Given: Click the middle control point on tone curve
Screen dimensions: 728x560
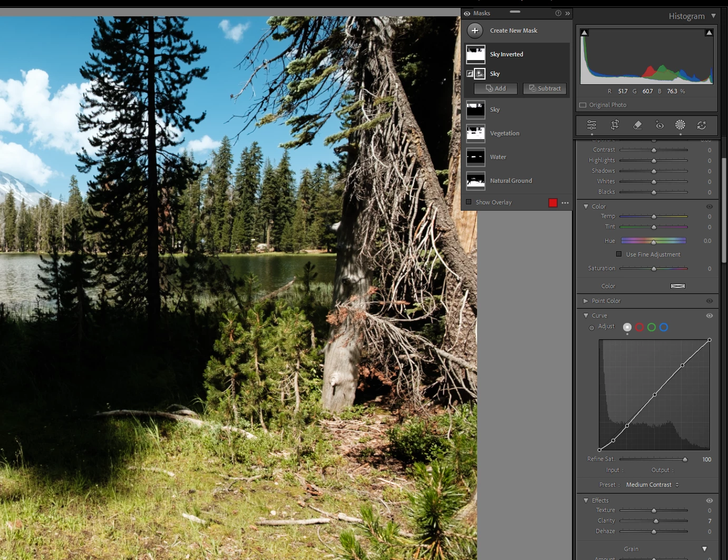Looking at the screenshot, I should (x=655, y=395).
